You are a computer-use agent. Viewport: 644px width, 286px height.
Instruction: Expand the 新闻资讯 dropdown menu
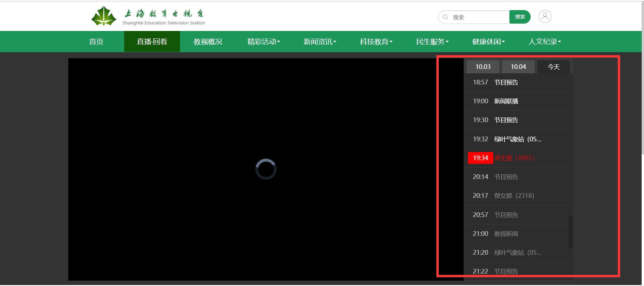pos(320,42)
